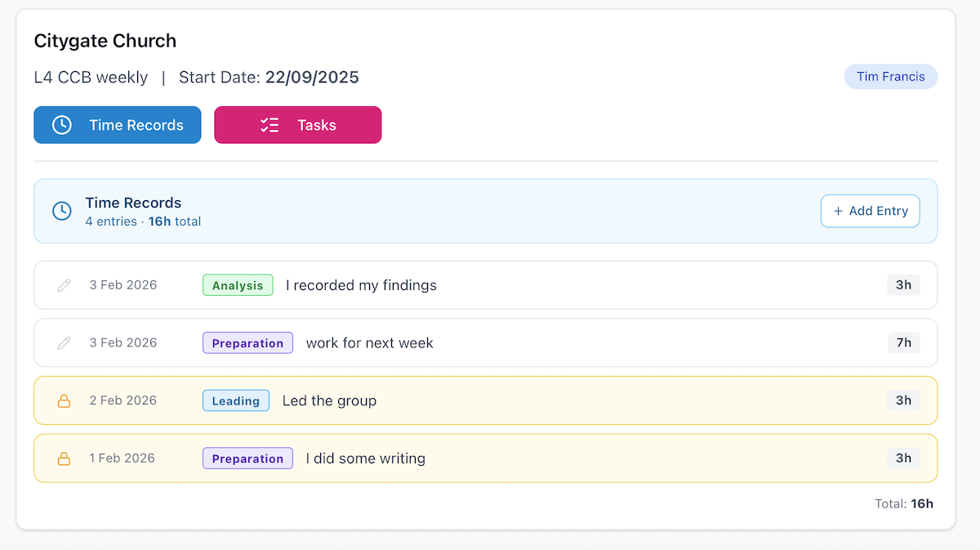Click pencil icon beside 'work for next week'

[x=64, y=343]
